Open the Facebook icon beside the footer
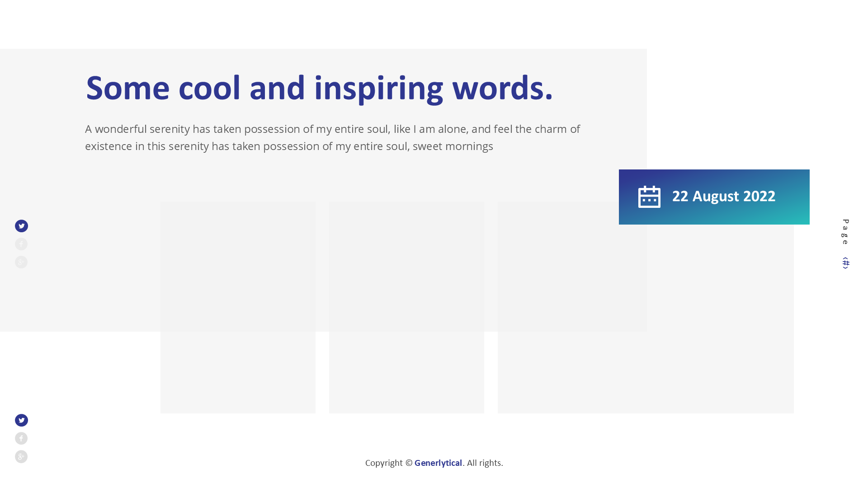 point(21,438)
